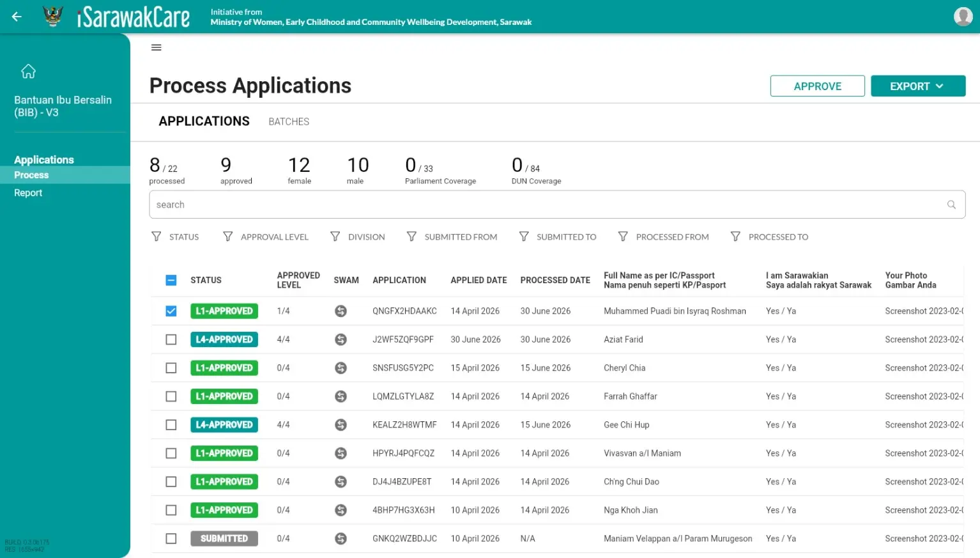Click SWAM icon for LQMZLGTYLA8Z row

[x=341, y=396]
